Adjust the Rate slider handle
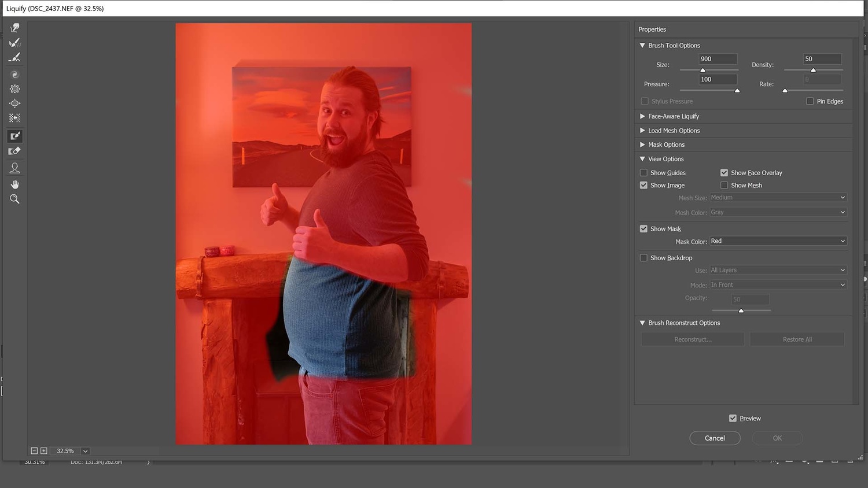Screen dimensions: 868x488 pos(785,91)
